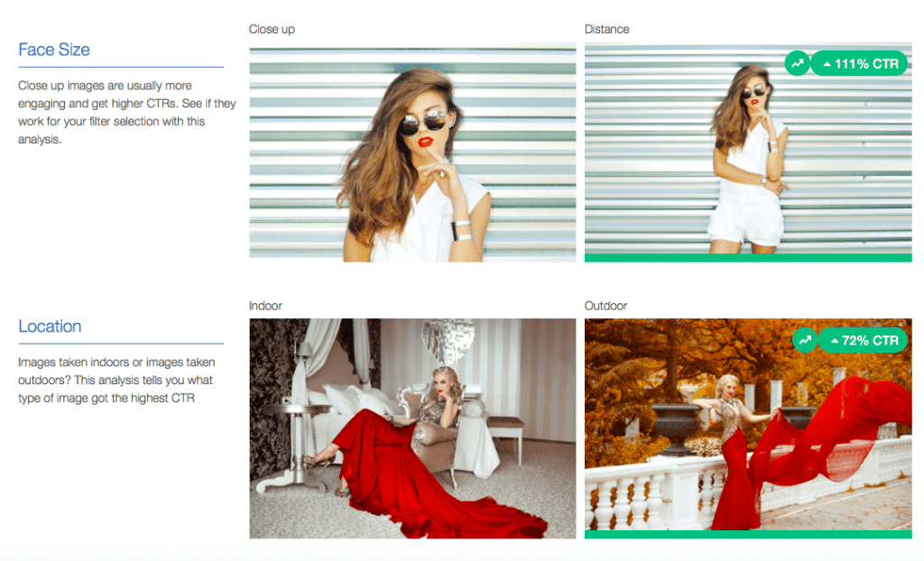Image resolution: width=924 pixels, height=561 pixels.
Task: Click the Location heading
Action: 51,326
